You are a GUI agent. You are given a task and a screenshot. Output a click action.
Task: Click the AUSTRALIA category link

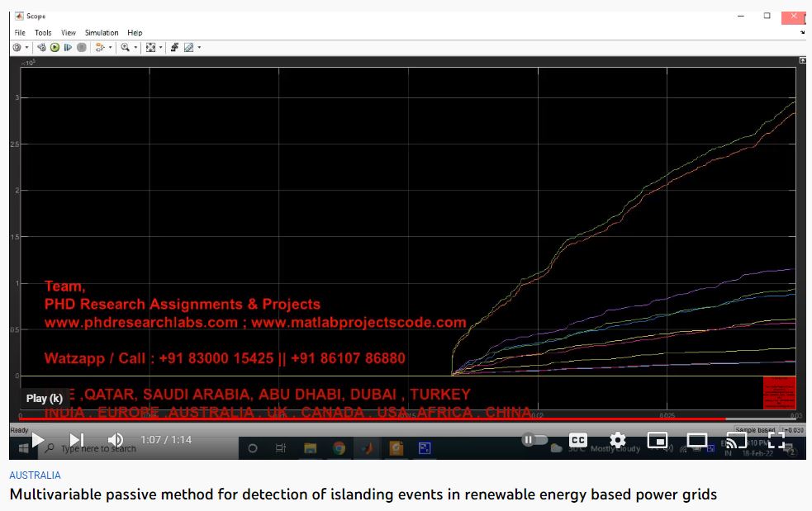click(x=35, y=476)
